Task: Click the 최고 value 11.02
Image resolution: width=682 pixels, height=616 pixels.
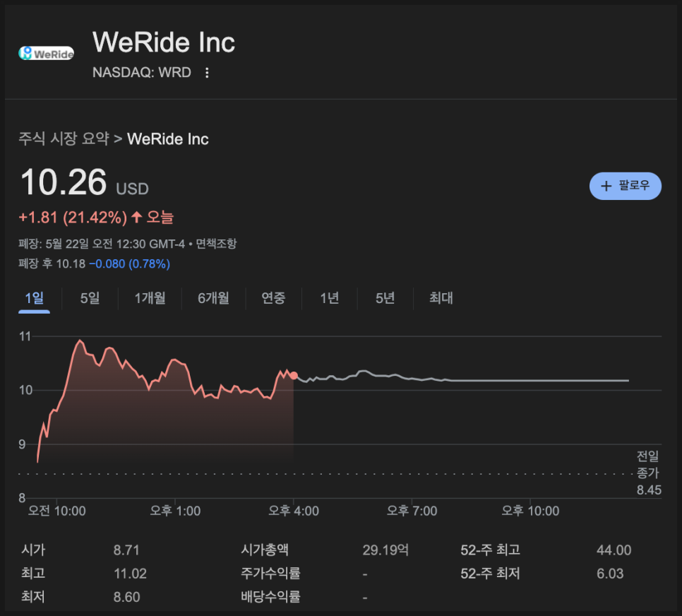Action: point(130,574)
